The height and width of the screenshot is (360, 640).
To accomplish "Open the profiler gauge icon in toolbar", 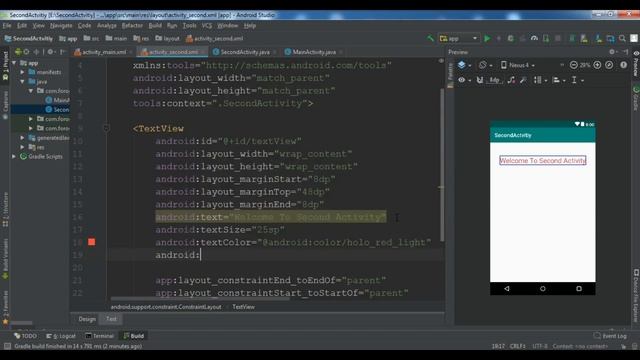I will click(x=534, y=38).
